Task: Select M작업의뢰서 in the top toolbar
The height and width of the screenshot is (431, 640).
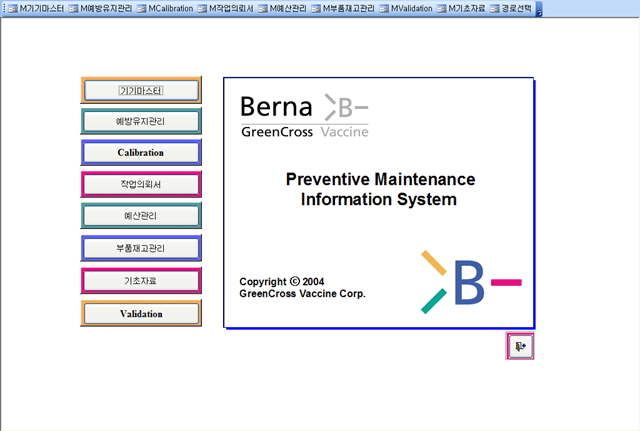Action: point(226,9)
